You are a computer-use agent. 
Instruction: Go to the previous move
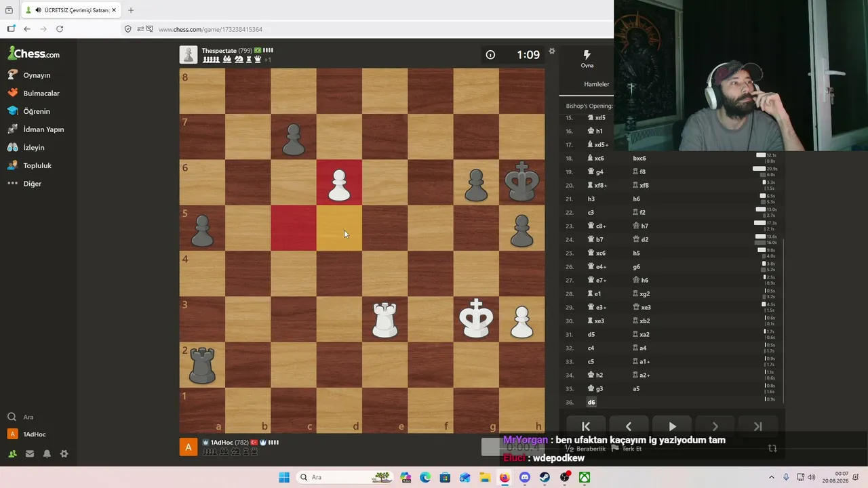[x=629, y=426]
